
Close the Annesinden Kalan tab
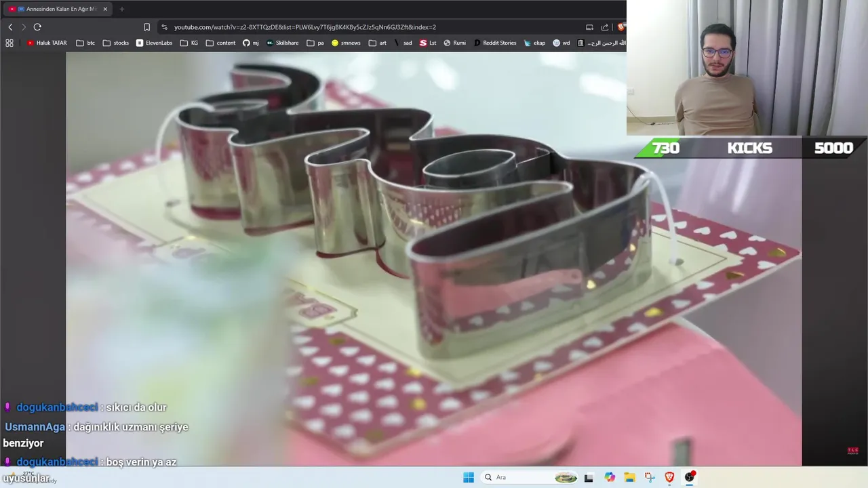pos(105,9)
